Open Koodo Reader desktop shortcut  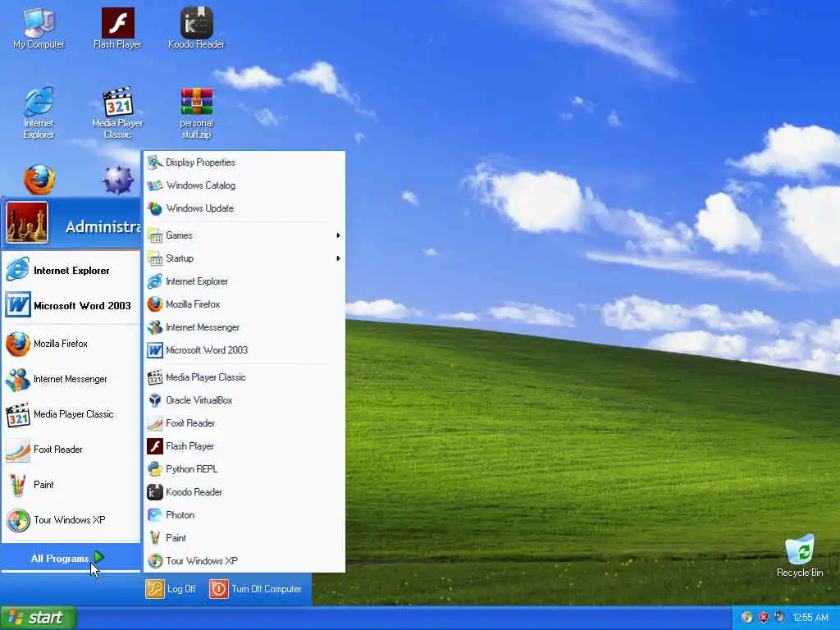[196, 30]
